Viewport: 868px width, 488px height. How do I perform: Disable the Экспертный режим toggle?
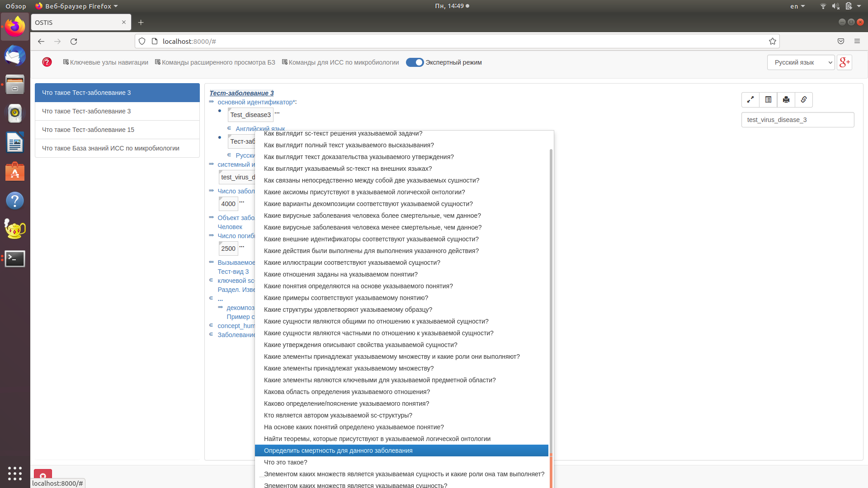coord(415,62)
